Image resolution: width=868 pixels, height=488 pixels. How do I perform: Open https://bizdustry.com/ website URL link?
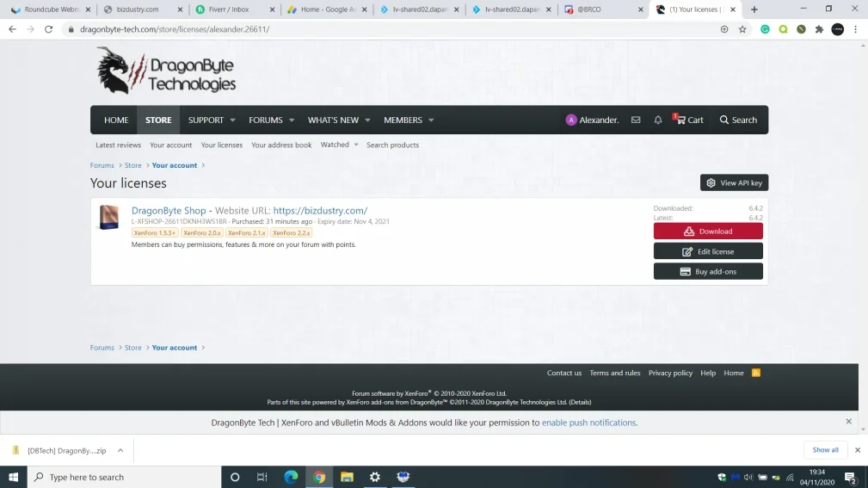point(320,211)
